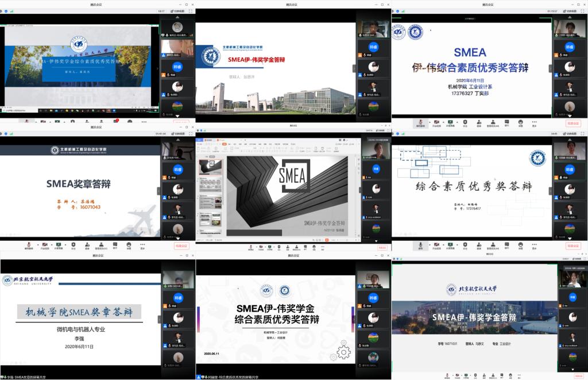Click the more options dots in 16071043 window

click(x=142, y=245)
